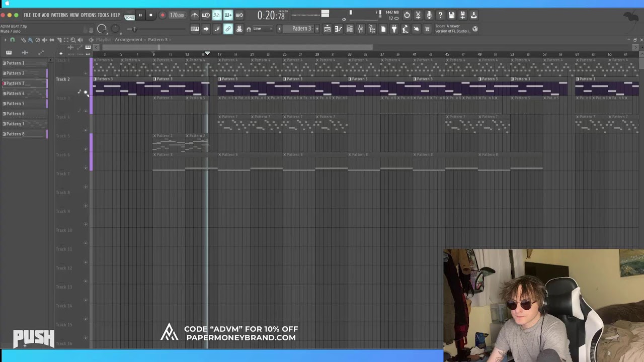Image resolution: width=644 pixels, height=362 pixels.
Task: Select the playlist zoom magnifier tool
Action: click(x=73, y=40)
